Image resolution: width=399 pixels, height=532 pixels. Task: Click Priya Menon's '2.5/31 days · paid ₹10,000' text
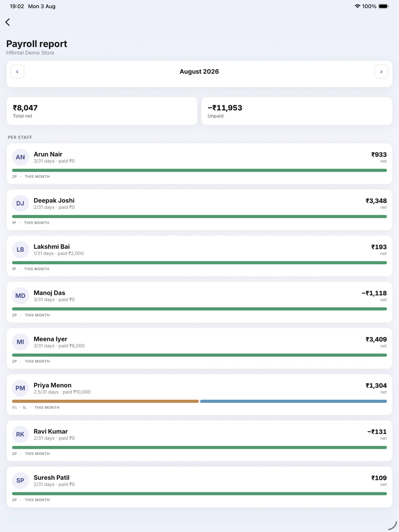62,392
